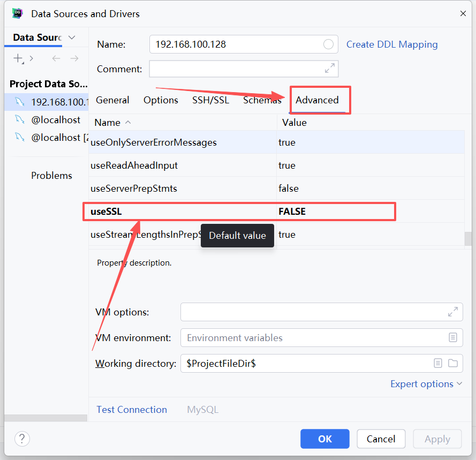The width and height of the screenshot is (476, 460).
Task: Open the Data Sources tab dropdown chevron
Action: [x=72, y=37]
